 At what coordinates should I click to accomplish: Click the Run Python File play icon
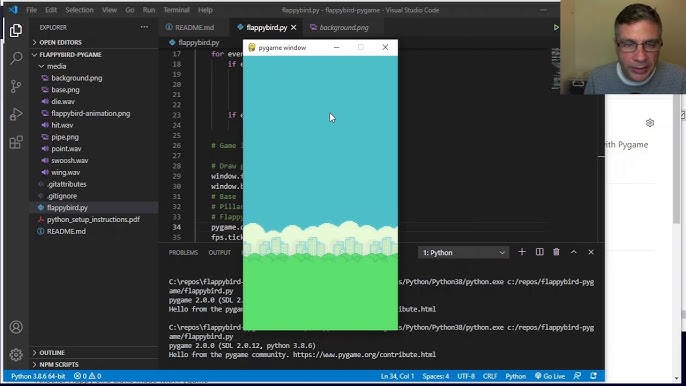(x=556, y=27)
